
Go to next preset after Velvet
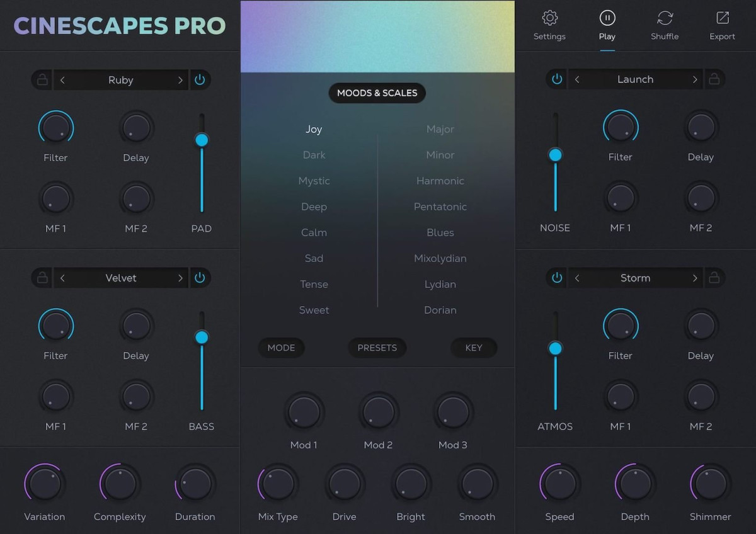click(x=180, y=278)
